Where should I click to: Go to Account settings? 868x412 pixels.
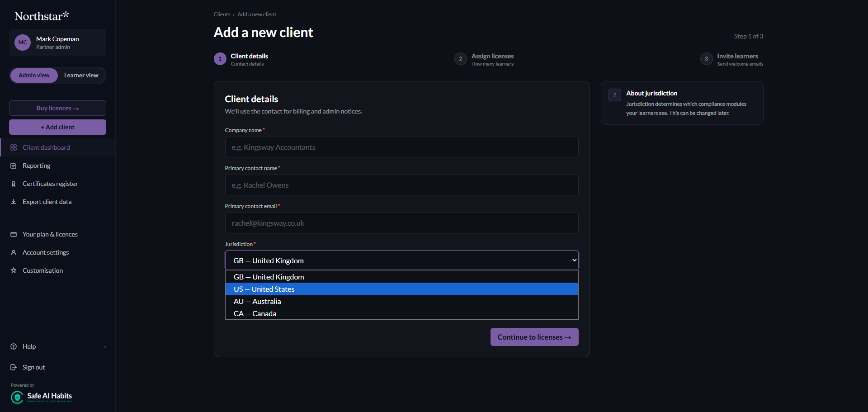57,252
